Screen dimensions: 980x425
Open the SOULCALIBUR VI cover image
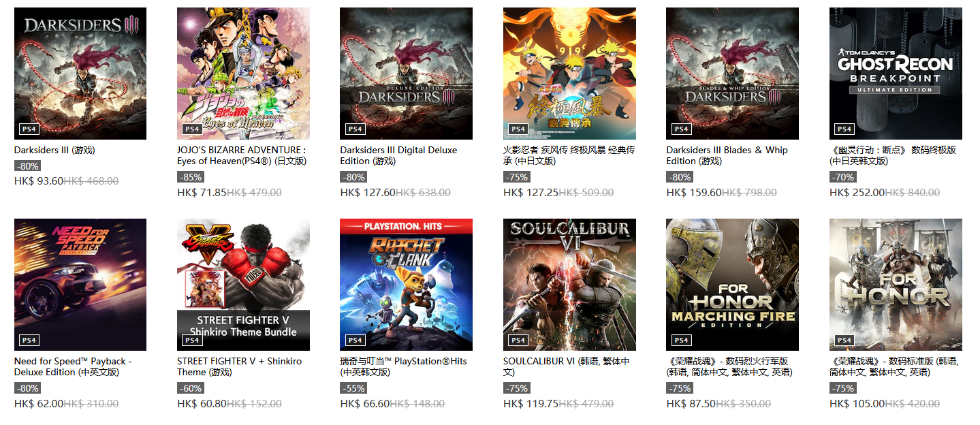pyautogui.click(x=569, y=285)
